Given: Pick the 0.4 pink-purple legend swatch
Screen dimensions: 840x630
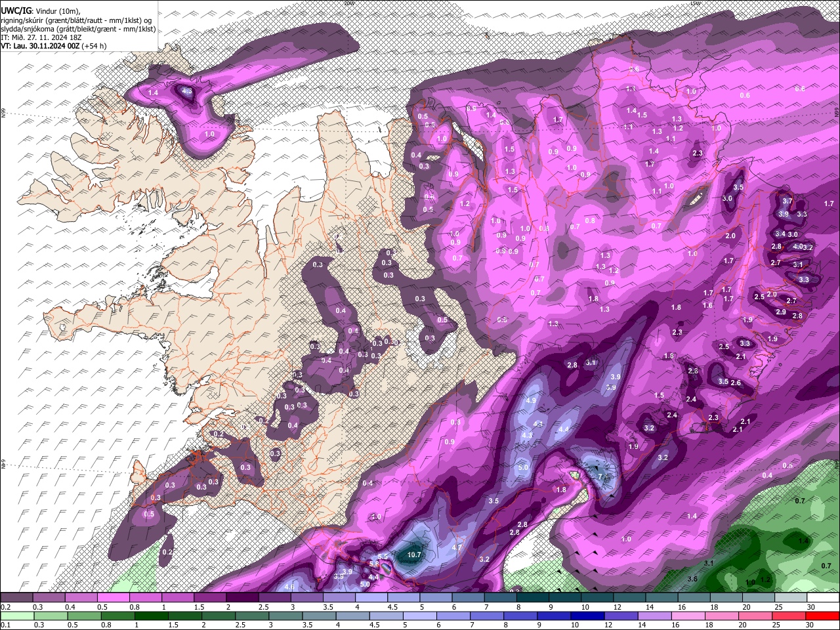Looking at the screenshot, I should (81, 598).
